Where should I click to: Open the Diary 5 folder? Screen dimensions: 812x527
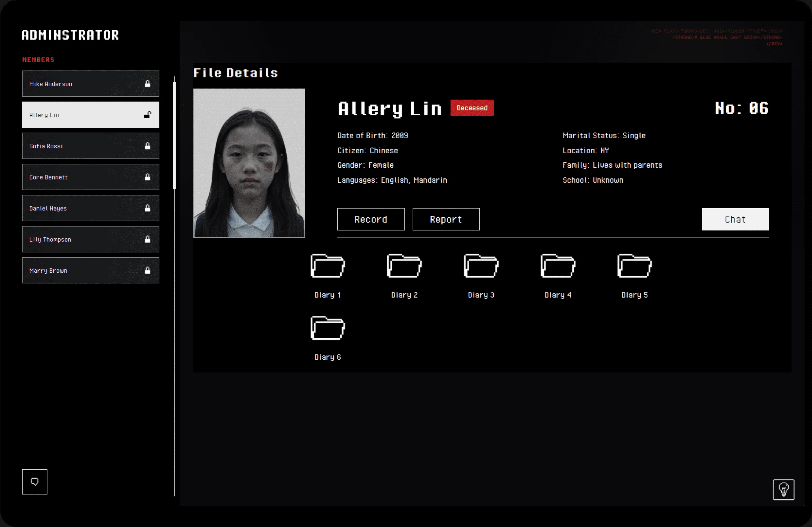pyautogui.click(x=635, y=266)
